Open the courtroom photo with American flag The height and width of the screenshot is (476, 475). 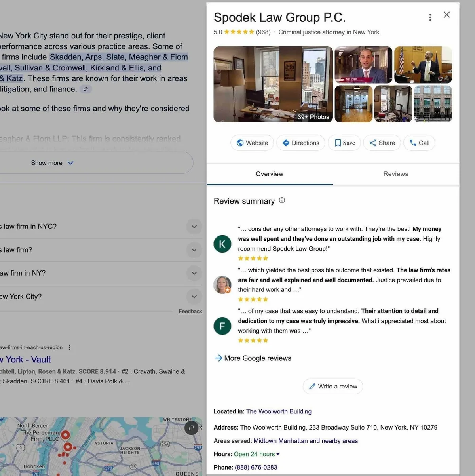click(423, 65)
